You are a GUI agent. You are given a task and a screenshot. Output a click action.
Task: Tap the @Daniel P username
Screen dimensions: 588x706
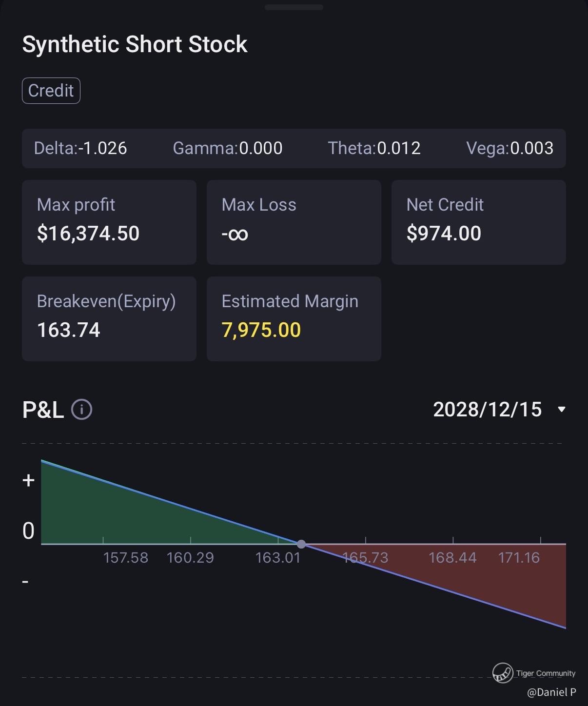click(551, 692)
